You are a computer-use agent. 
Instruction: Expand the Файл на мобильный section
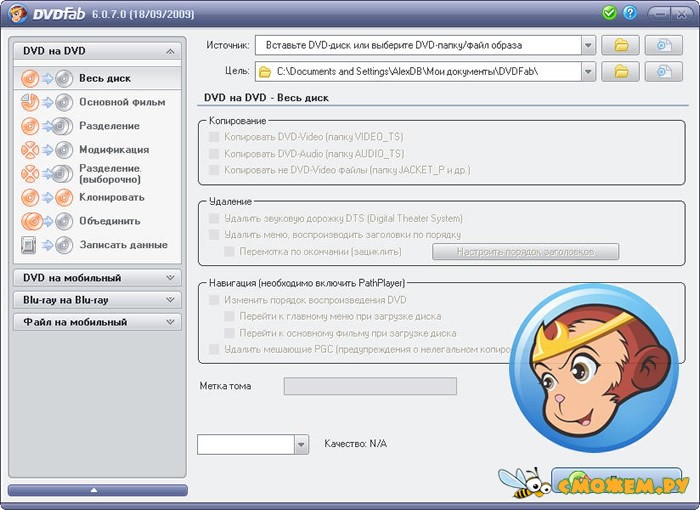97,322
